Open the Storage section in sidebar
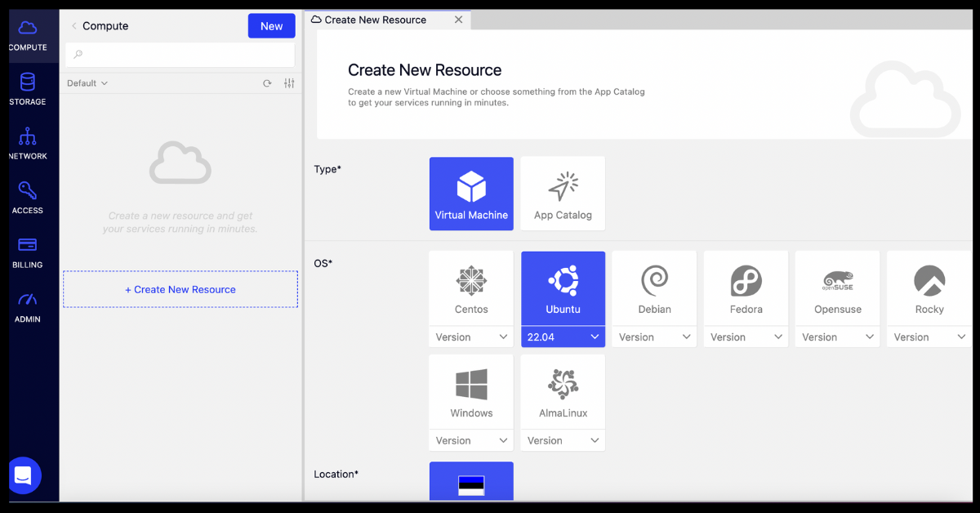980x513 pixels. coord(28,89)
